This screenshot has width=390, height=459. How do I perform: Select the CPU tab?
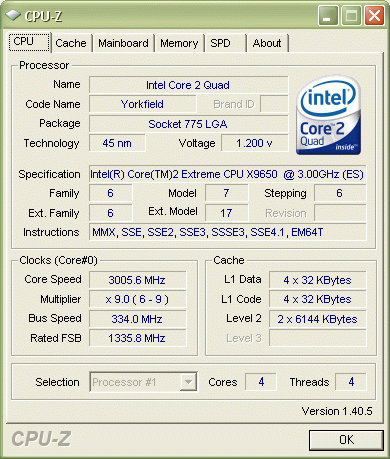tap(29, 42)
